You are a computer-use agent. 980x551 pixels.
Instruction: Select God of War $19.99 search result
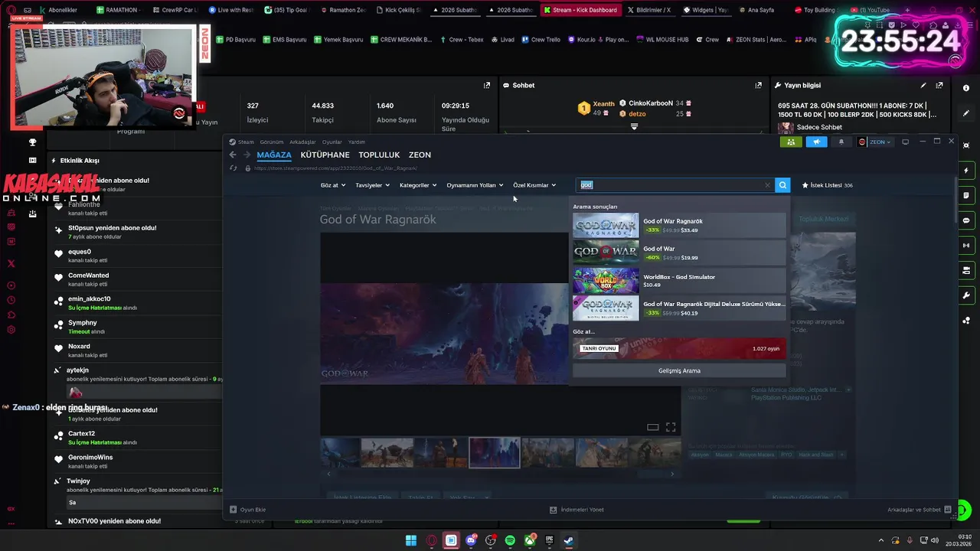click(679, 253)
